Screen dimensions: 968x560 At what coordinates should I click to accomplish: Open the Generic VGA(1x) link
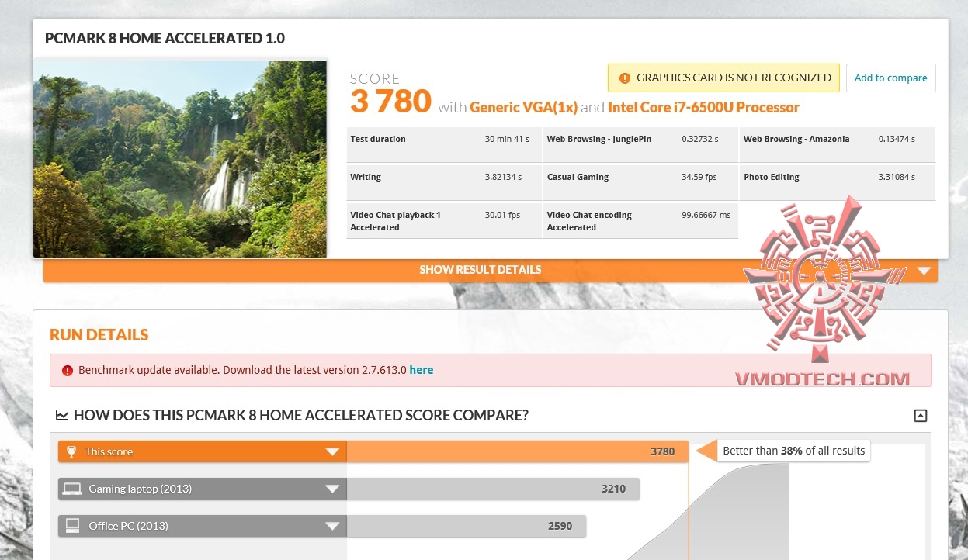(524, 108)
